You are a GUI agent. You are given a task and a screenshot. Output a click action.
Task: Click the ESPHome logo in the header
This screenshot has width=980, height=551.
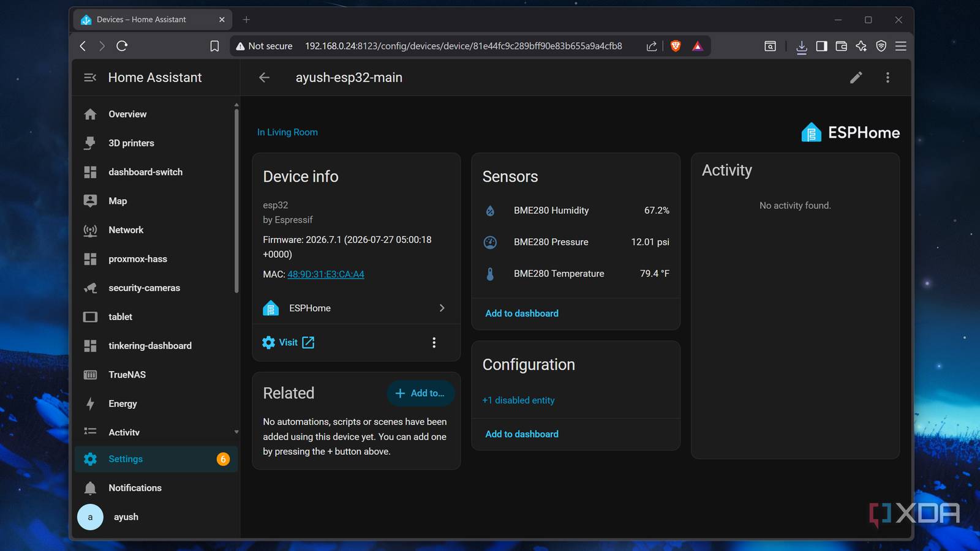tap(850, 132)
